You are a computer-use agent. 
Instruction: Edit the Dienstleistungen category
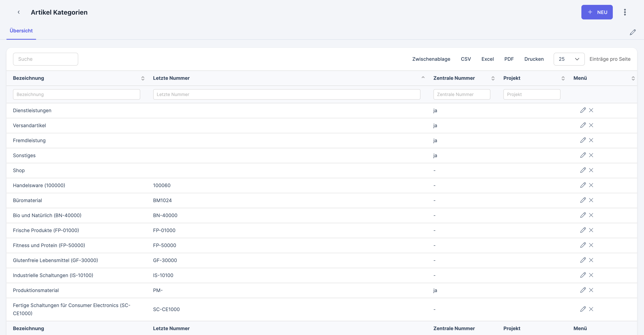pyautogui.click(x=583, y=110)
